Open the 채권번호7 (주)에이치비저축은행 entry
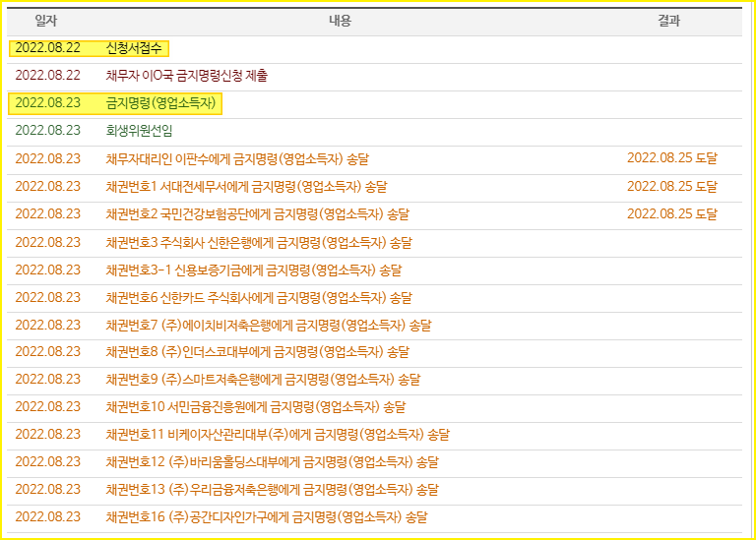 click(x=269, y=326)
